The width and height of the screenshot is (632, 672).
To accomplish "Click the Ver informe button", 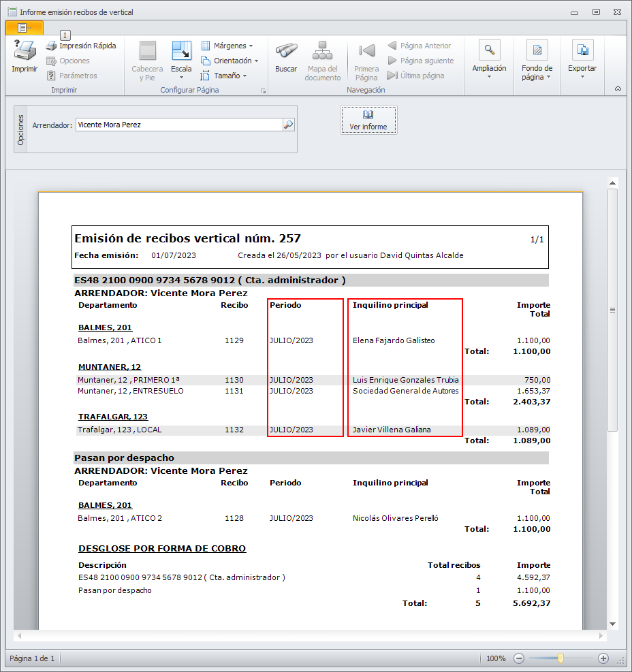I will (x=368, y=120).
